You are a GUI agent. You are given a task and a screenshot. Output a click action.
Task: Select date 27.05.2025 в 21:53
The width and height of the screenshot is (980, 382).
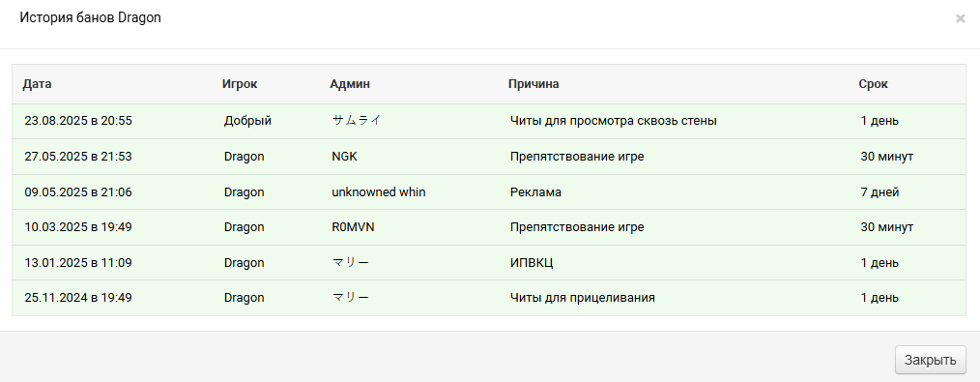[78, 157]
